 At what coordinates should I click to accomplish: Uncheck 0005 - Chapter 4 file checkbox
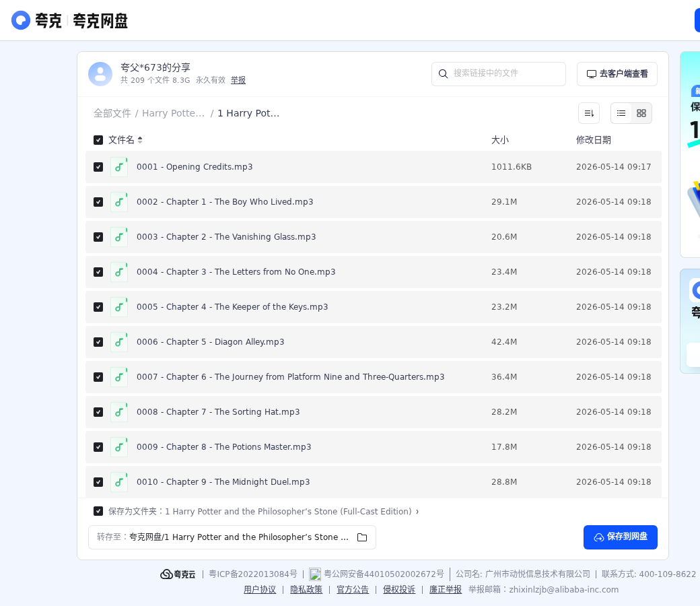click(98, 307)
